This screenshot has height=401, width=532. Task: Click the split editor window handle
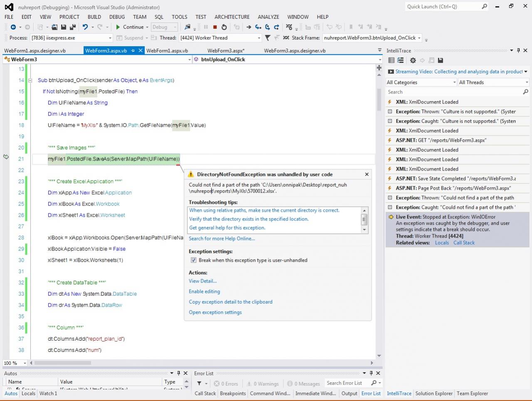pos(379,67)
